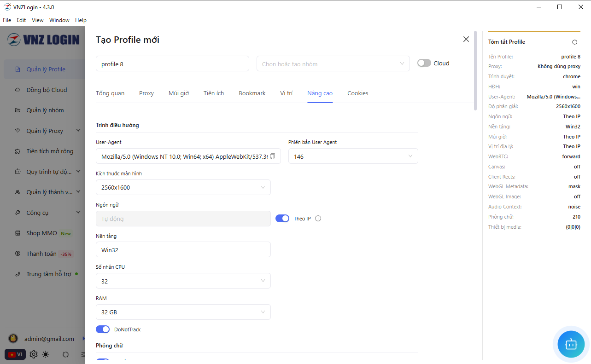
Task: Open the Số nhân CPU dropdown
Action: pyautogui.click(x=183, y=281)
